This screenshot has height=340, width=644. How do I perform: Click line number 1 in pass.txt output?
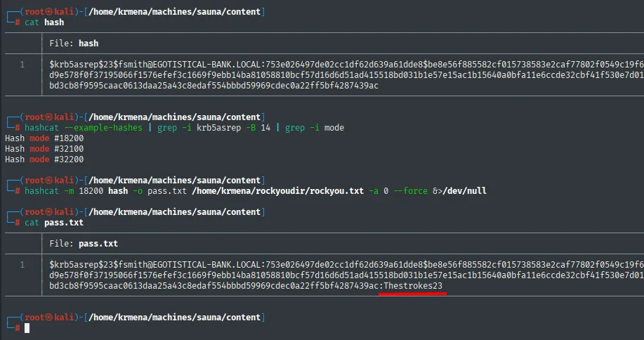(22, 264)
